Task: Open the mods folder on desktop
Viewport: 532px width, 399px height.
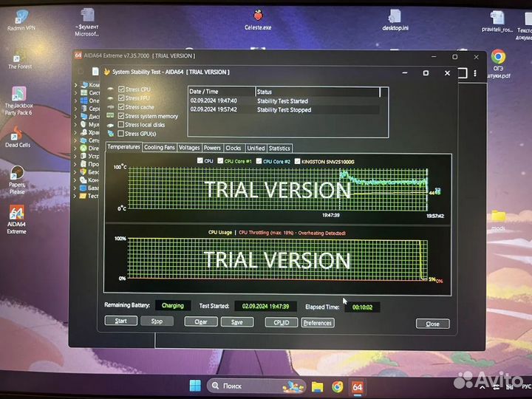Action: [498, 220]
